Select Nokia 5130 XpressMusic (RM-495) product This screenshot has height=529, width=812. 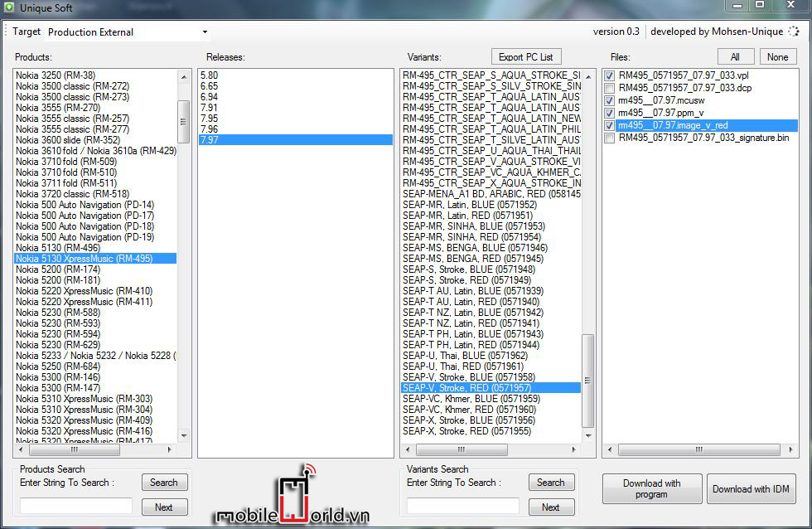(x=95, y=259)
